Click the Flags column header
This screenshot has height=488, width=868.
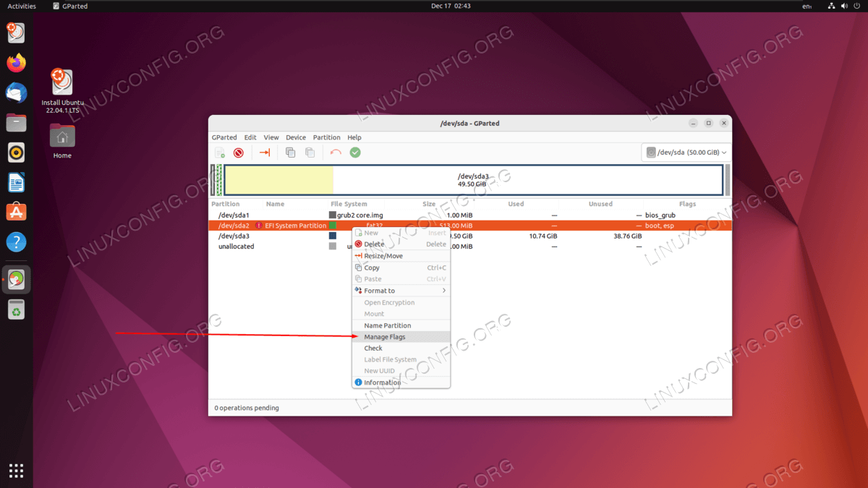[x=687, y=204]
